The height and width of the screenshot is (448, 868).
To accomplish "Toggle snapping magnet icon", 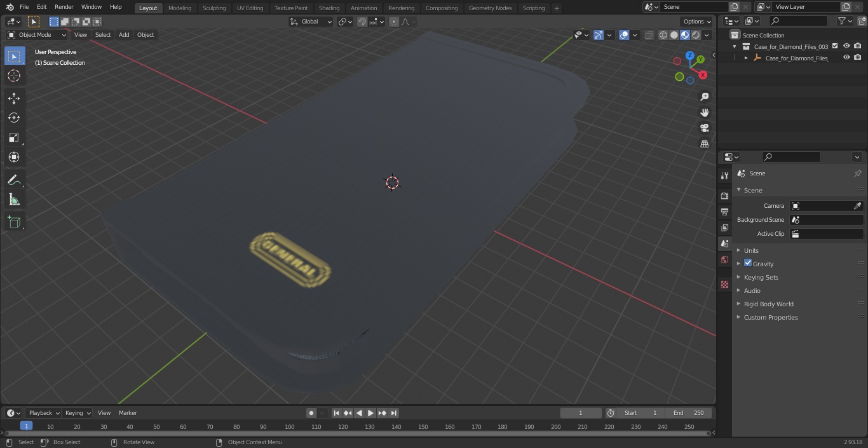I will coord(362,22).
